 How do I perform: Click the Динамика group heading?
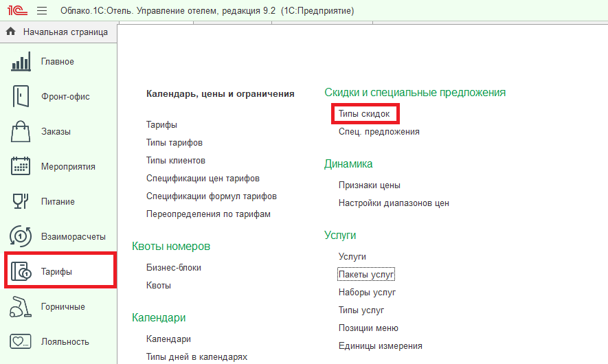348,163
